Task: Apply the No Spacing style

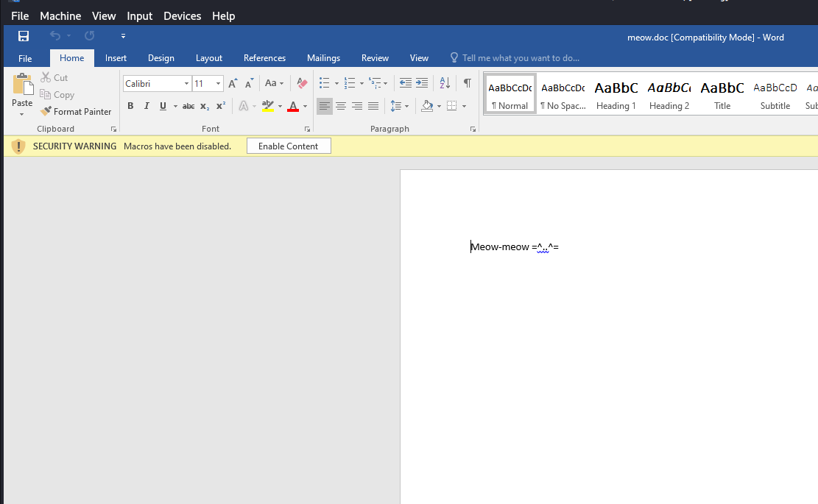Action: (x=563, y=94)
